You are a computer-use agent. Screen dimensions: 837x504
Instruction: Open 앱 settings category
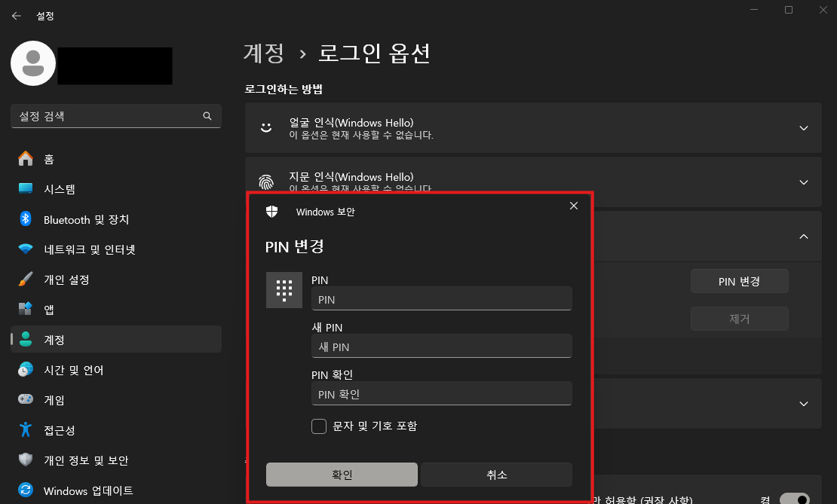116,310
